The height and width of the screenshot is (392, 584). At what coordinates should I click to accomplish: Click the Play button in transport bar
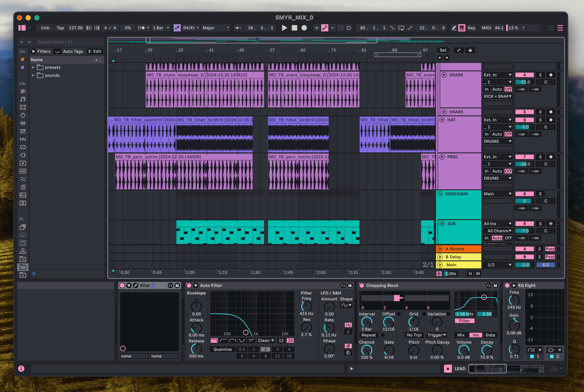pyautogui.click(x=284, y=28)
